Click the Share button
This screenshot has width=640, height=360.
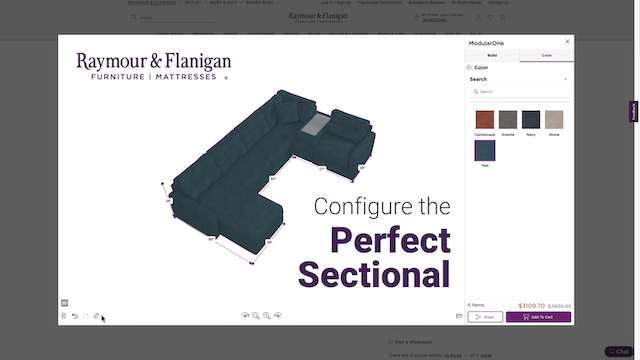click(485, 317)
